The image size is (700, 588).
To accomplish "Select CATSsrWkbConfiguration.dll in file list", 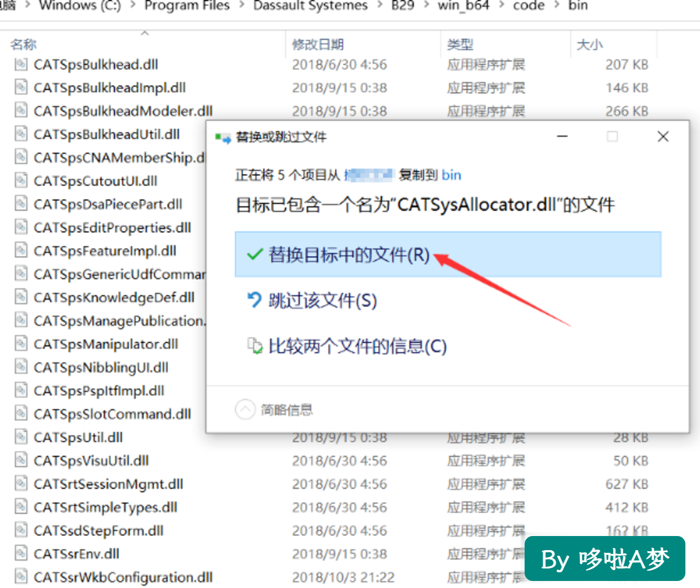I will coord(123,577).
